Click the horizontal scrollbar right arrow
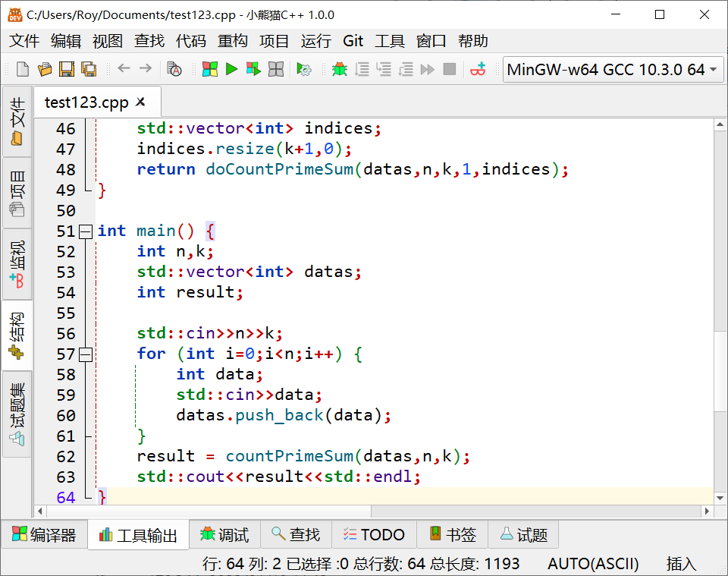The image size is (728, 576). pos(707,511)
